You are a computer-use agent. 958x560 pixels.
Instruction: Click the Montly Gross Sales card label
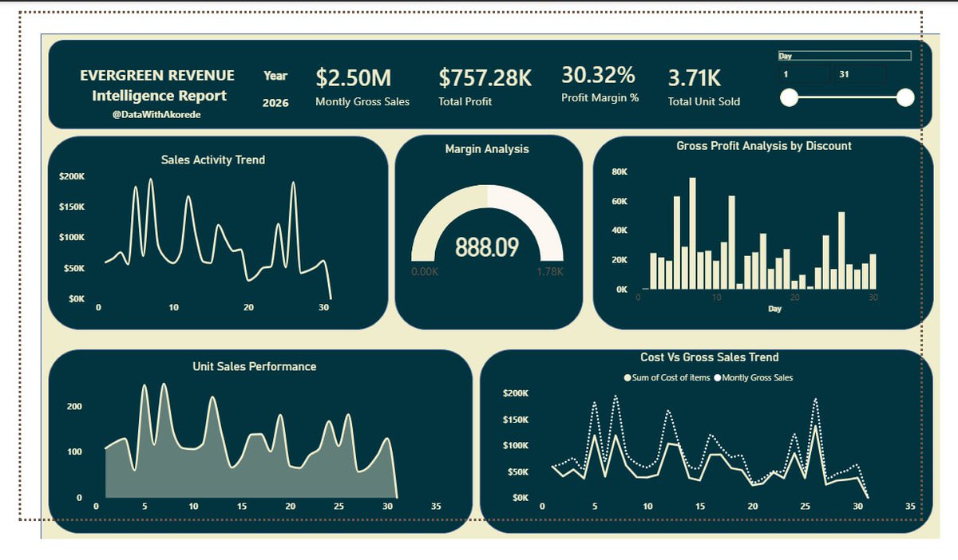click(x=362, y=101)
